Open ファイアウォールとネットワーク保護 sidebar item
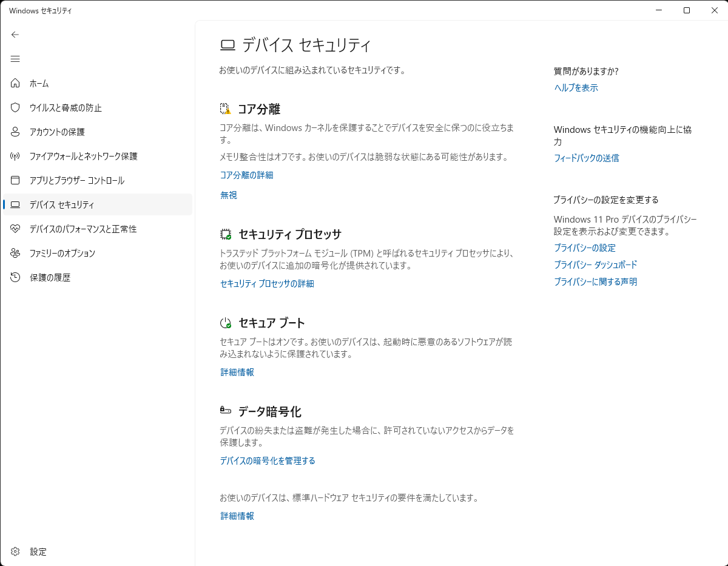 [83, 156]
